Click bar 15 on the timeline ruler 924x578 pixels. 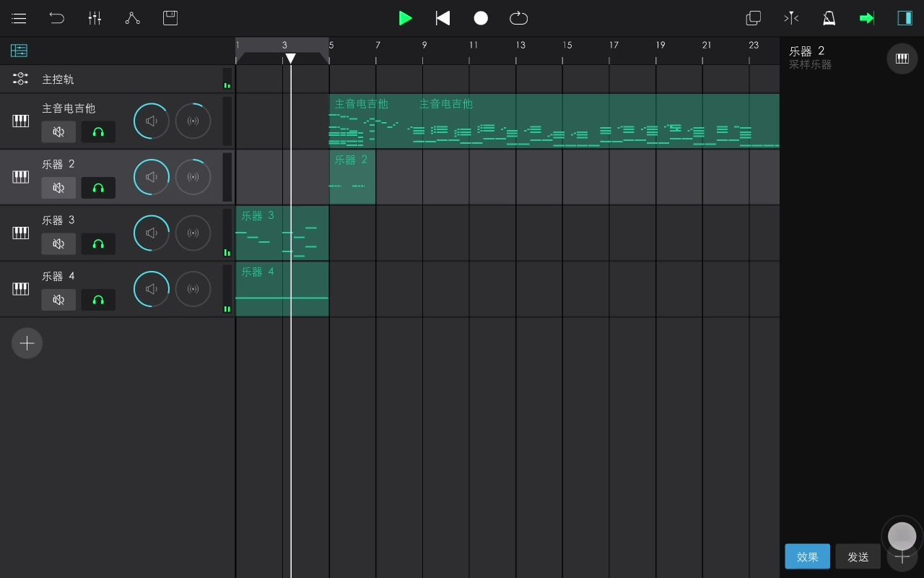(567, 45)
